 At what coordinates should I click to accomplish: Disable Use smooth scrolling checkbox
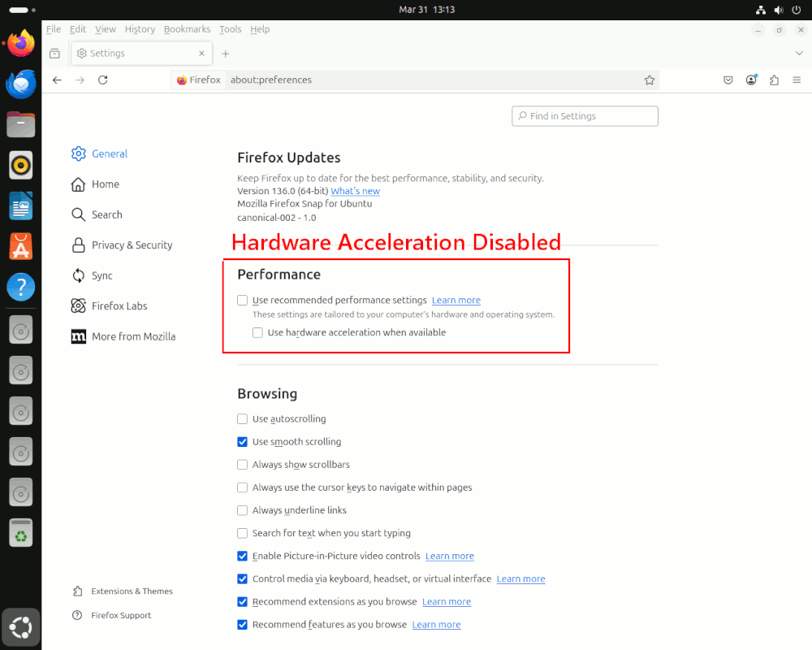coord(242,442)
